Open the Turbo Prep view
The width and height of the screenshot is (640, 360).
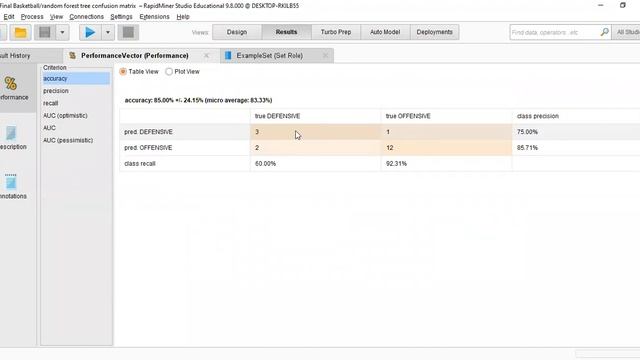tap(336, 32)
